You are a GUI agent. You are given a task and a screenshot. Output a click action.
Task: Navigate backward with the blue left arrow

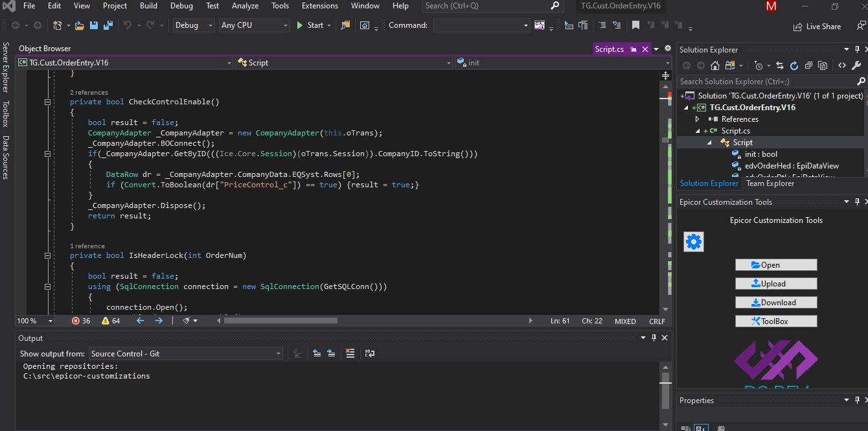coord(140,321)
